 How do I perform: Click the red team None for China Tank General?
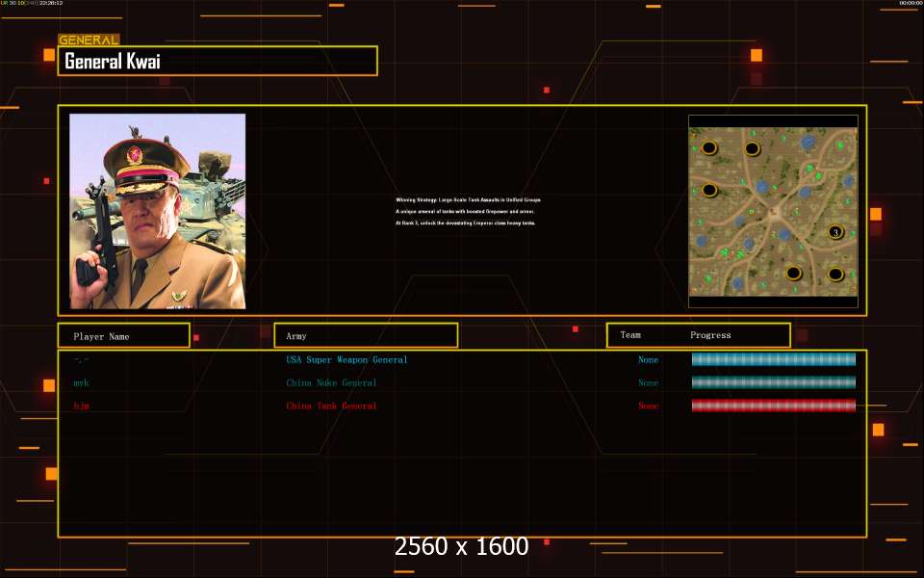tap(648, 406)
